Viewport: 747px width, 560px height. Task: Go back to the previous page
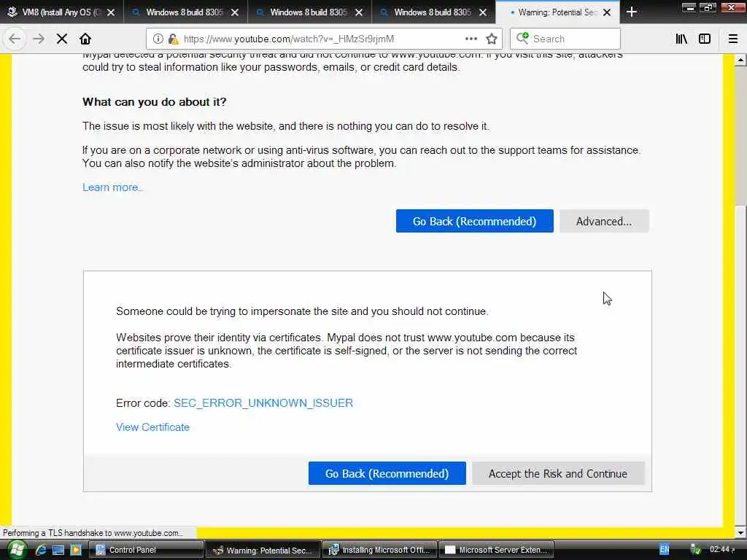(x=15, y=39)
